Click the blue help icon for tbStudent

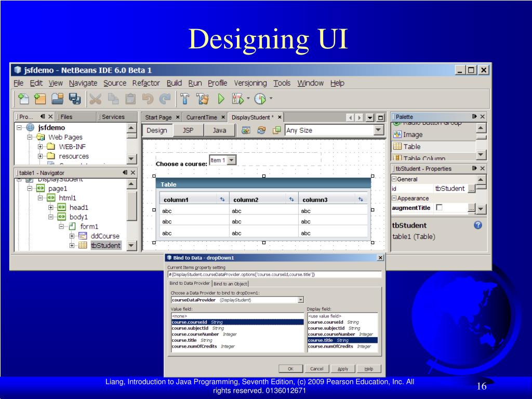478,225
